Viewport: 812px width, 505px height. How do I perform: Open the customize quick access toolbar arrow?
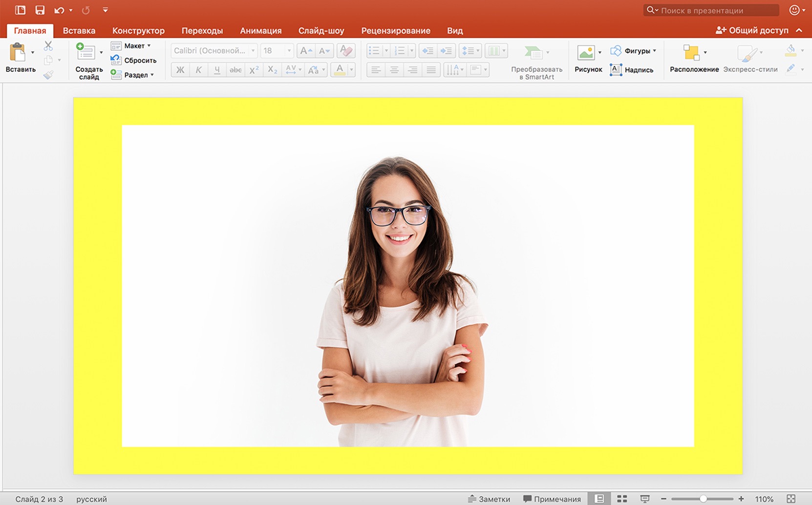point(105,10)
